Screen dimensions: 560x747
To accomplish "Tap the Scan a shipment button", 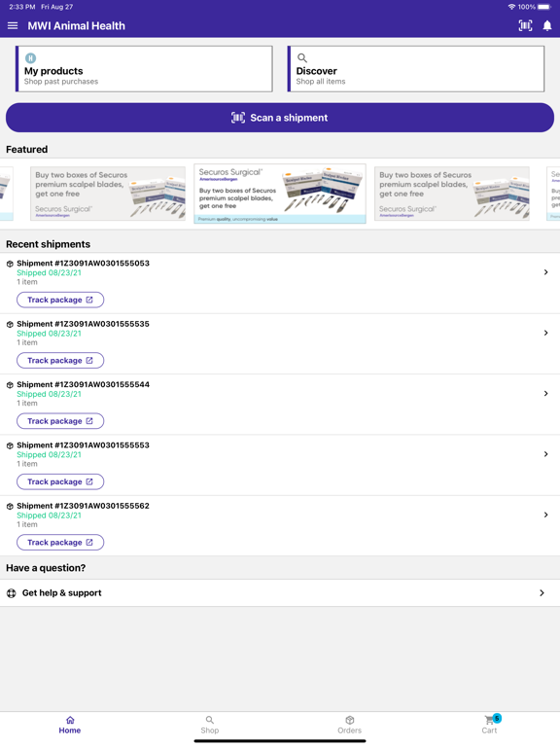I will click(280, 118).
